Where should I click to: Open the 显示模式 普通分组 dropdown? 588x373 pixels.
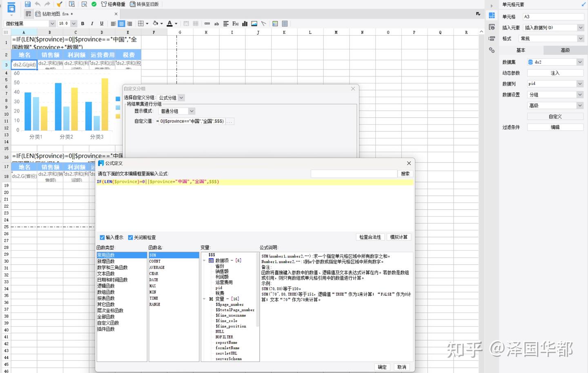192,111
